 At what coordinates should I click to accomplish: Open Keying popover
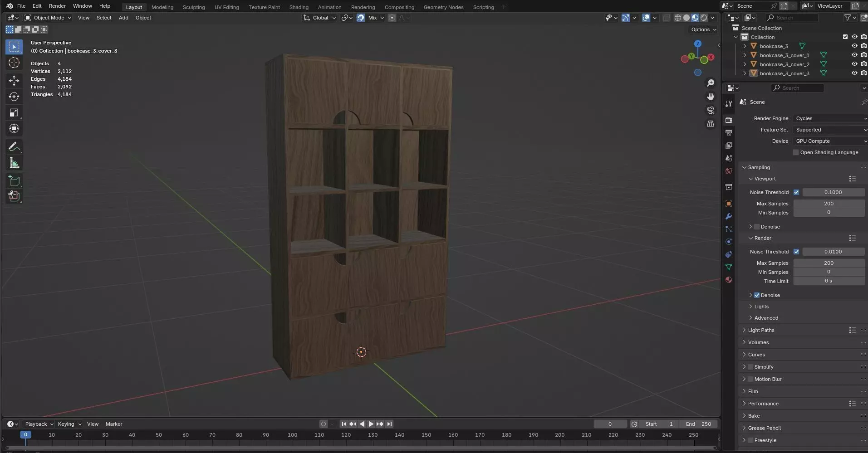[69, 424]
